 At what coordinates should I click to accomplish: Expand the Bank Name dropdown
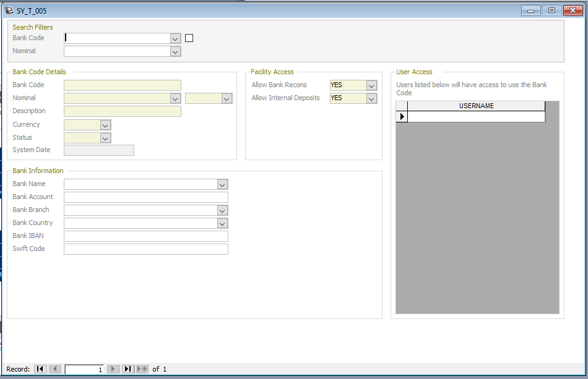(x=222, y=184)
